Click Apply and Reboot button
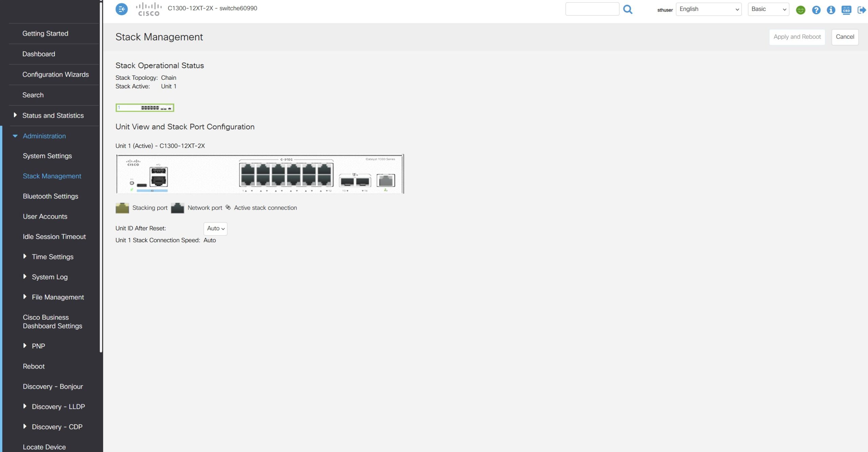868x452 pixels. point(797,37)
